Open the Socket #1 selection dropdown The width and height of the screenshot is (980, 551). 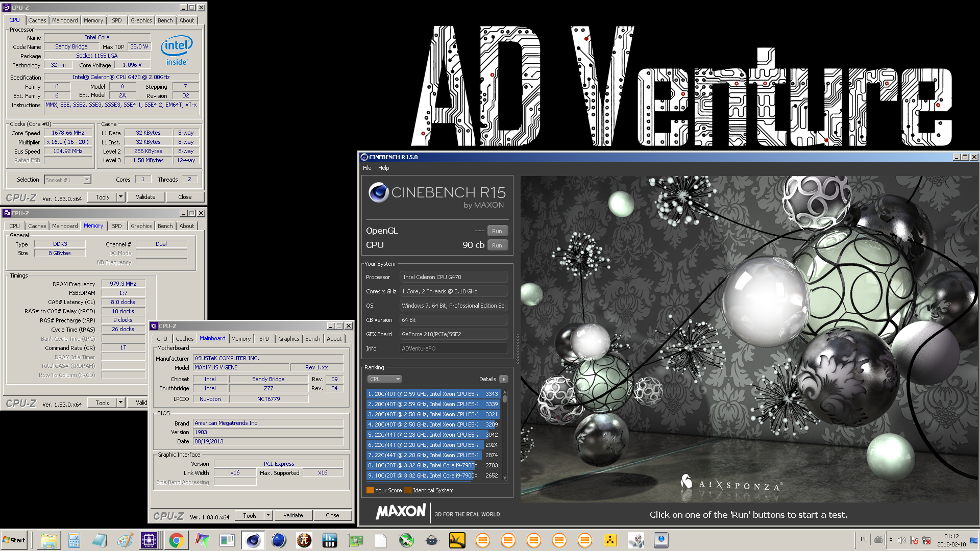pos(67,180)
